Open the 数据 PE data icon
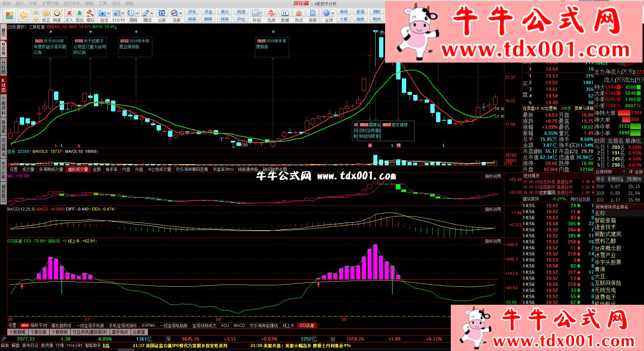 click(x=285, y=15)
